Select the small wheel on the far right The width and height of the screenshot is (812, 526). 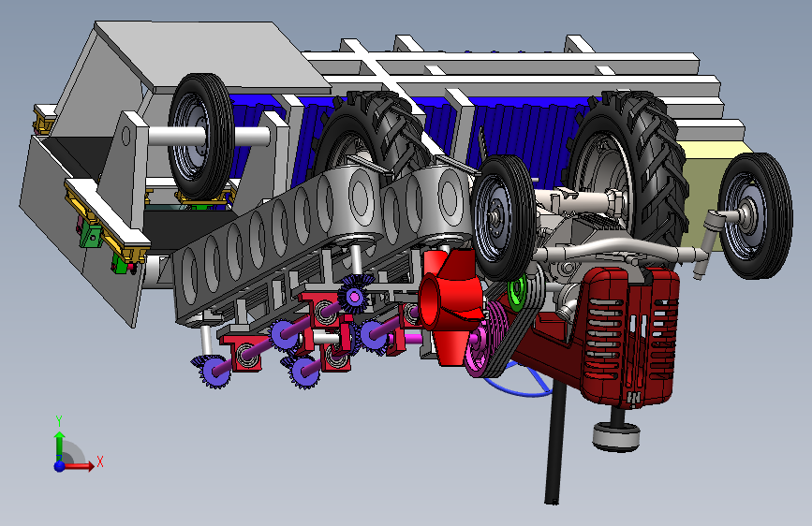point(755,215)
